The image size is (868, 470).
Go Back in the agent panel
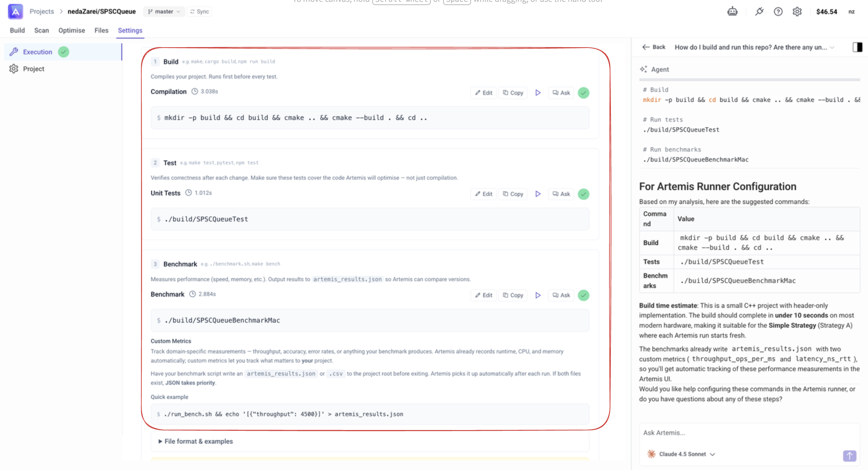tap(654, 47)
